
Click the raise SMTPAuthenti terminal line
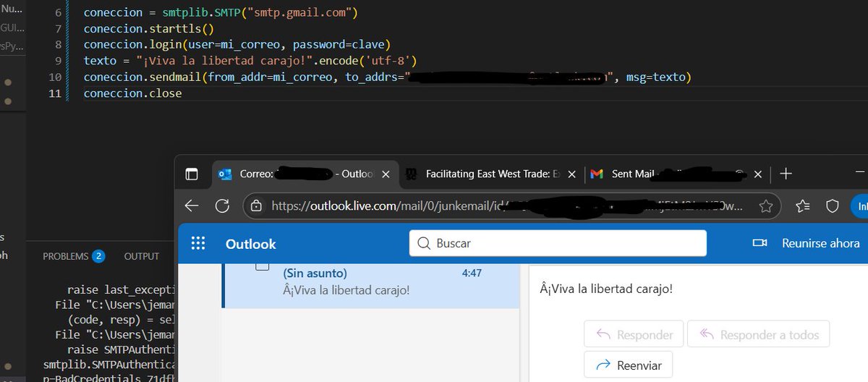[x=122, y=349]
